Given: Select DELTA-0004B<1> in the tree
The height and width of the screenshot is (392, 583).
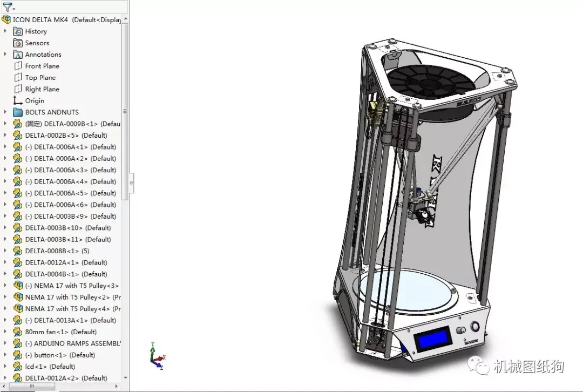Looking at the screenshot, I should click(66, 274).
